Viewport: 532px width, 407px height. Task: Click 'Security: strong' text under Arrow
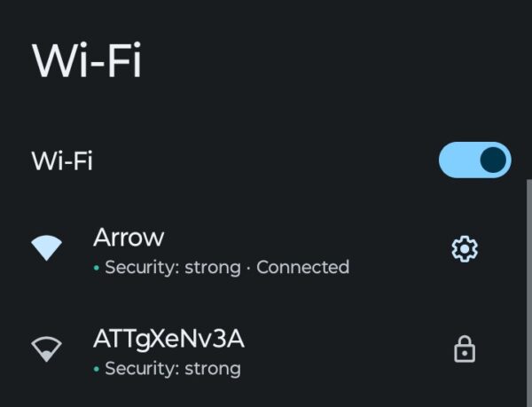172,267
